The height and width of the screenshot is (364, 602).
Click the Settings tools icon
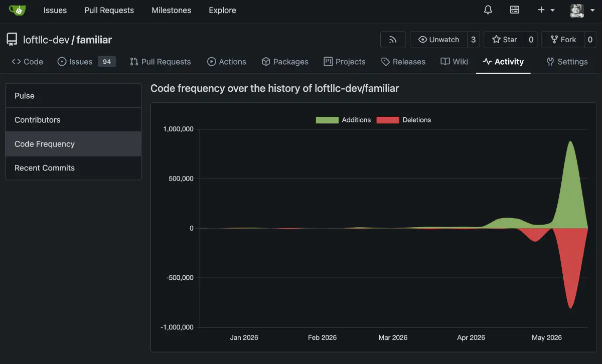click(550, 62)
